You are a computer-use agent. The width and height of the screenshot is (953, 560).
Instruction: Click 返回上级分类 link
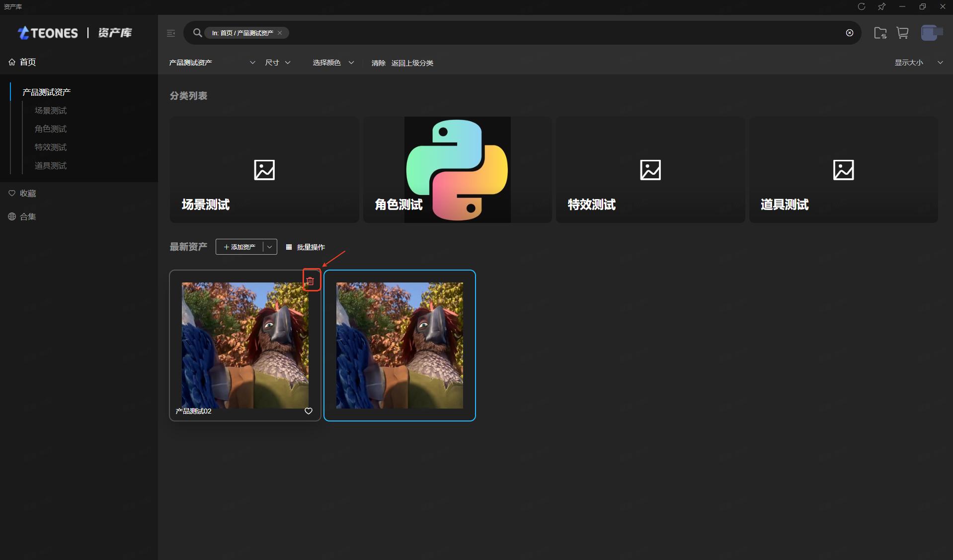[x=412, y=63]
